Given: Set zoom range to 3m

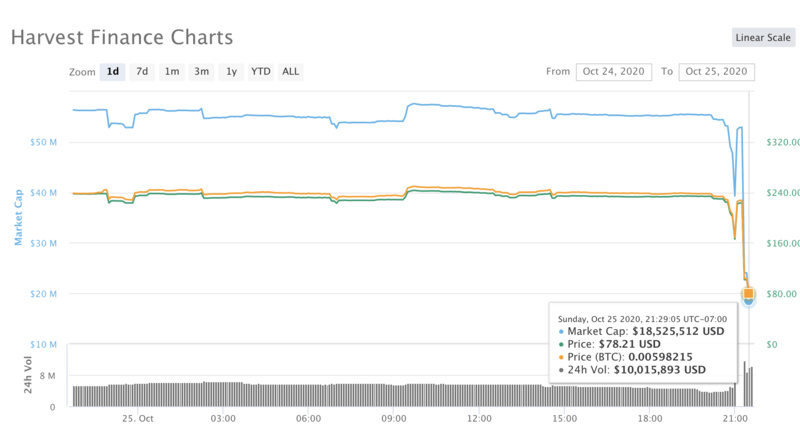Looking at the screenshot, I should point(202,71).
